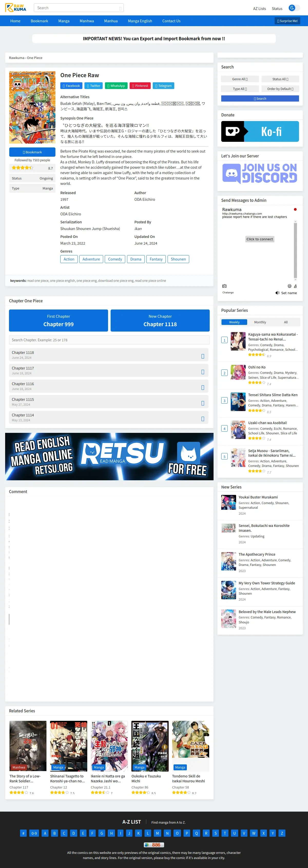Open Manhua menu item
The image size is (308, 868).
111,21
